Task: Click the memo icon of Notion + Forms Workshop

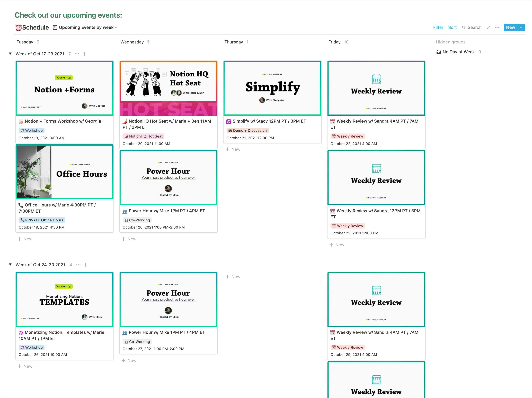Action: coord(21,122)
